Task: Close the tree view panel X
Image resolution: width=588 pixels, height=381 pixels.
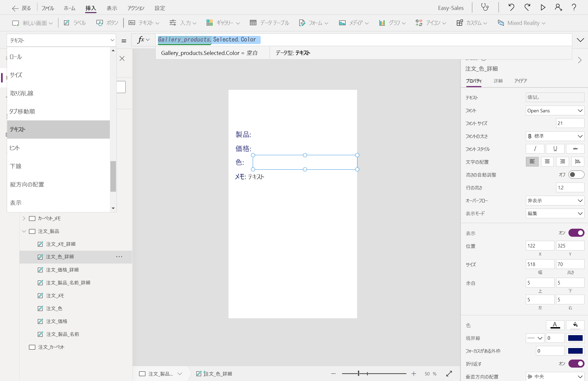Action: [x=122, y=58]
